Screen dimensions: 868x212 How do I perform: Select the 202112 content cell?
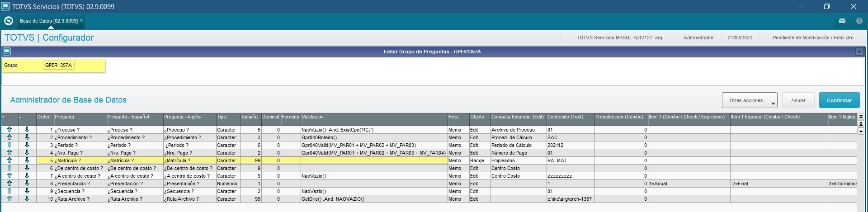(570, 145)
